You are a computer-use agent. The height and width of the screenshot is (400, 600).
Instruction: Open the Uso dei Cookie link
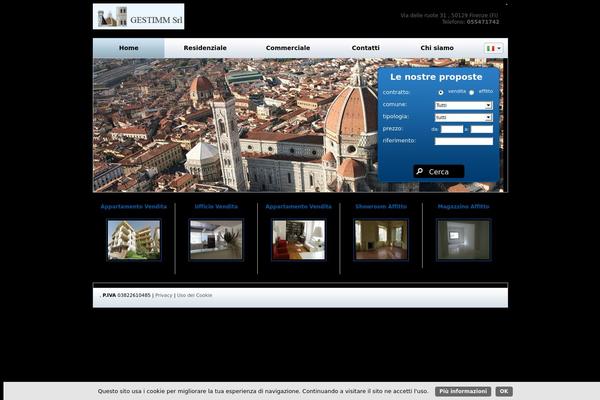[194, 295]
